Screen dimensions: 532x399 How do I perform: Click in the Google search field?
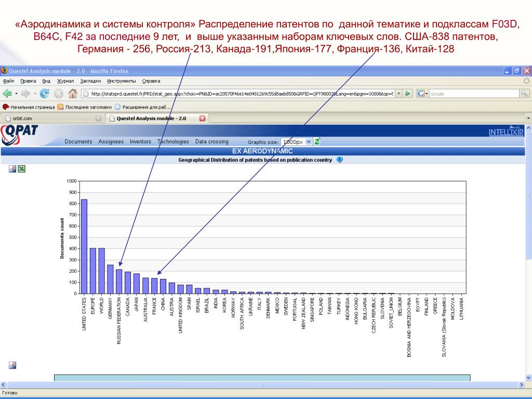(474, 94)
